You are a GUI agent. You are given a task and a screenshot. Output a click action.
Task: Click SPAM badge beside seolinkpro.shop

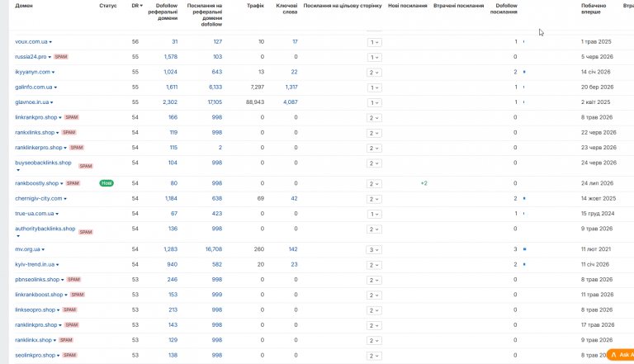(x=69, y=355)
